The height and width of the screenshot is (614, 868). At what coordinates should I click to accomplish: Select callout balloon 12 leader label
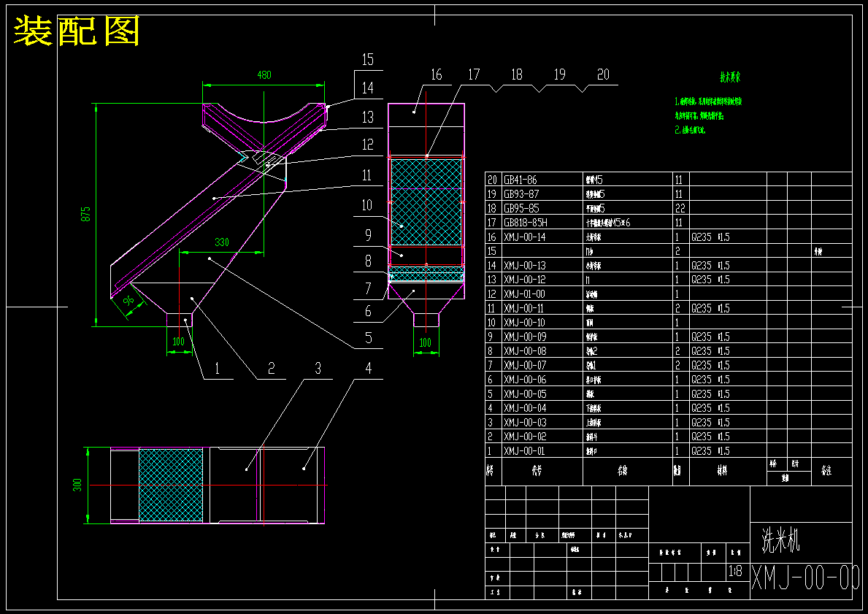click(368, 145)
